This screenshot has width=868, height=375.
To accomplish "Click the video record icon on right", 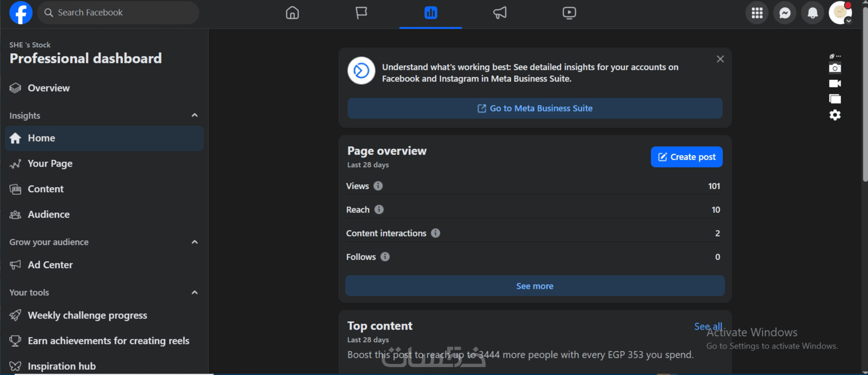I will click(x=835, y=83).
